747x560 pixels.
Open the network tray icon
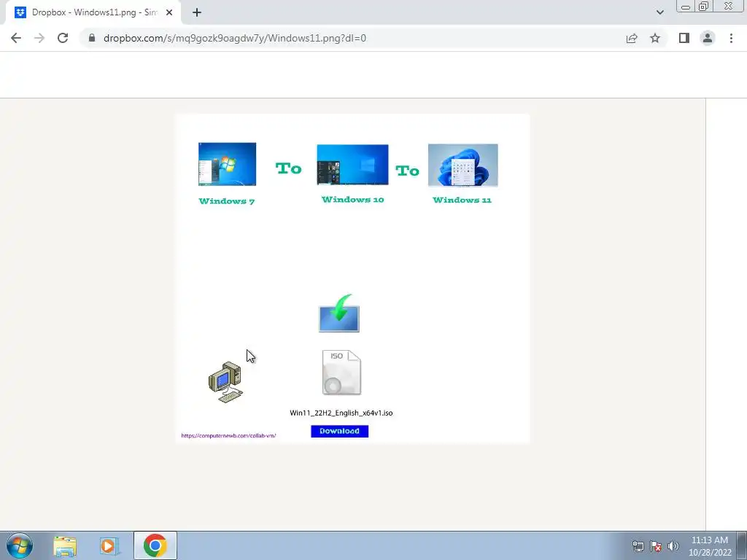tap(638, 546)
